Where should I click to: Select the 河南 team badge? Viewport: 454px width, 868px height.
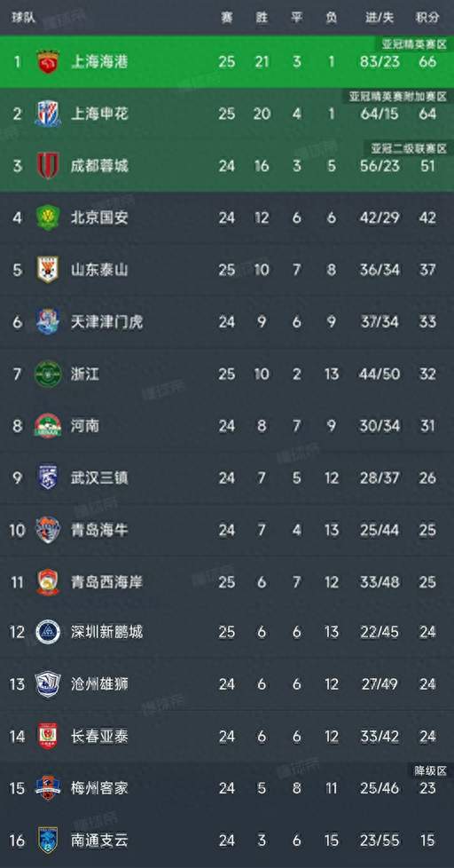tap(48, 426)
